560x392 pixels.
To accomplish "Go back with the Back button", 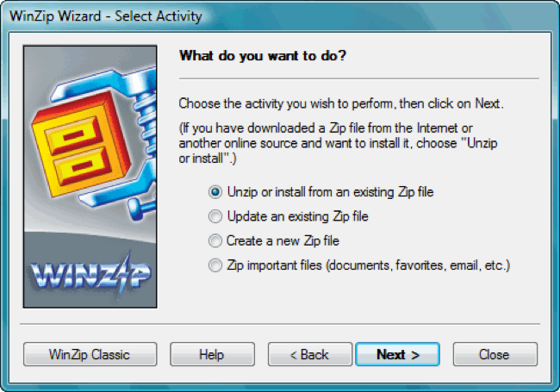I will (309, 354).
